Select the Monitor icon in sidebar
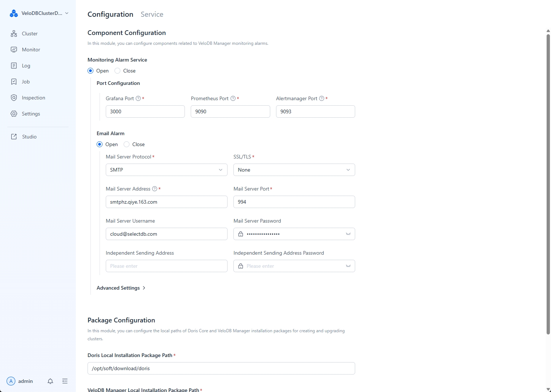 pos(14,50)
